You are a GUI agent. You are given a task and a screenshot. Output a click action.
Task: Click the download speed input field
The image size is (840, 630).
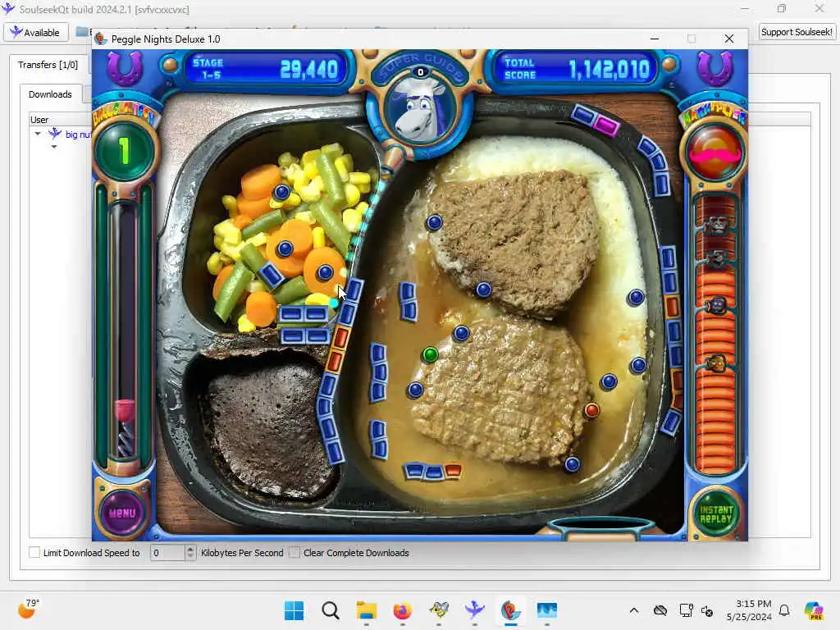click(167, 552)
